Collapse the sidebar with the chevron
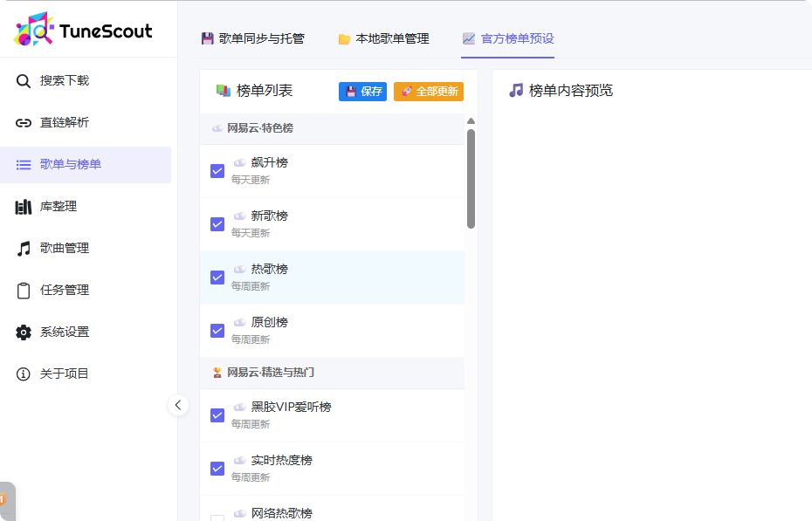 pyautogui.click(x=178, y=405)
